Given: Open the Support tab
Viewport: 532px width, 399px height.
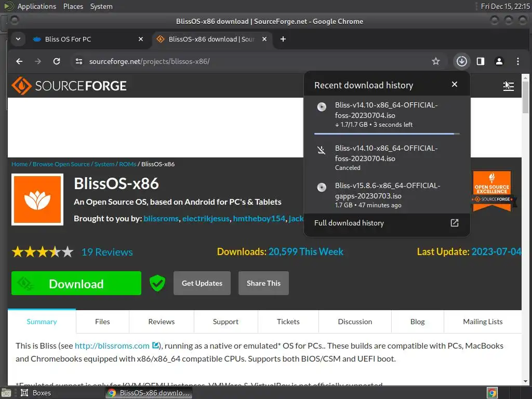Looking at the screenshot, I should [x=225, y=322].
